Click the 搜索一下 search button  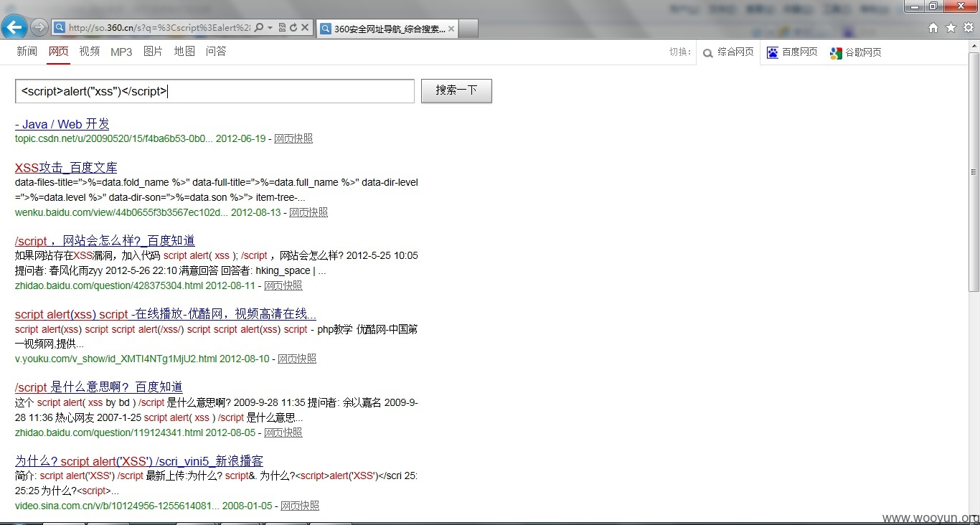pyautogui.click(x=456, y=91)
